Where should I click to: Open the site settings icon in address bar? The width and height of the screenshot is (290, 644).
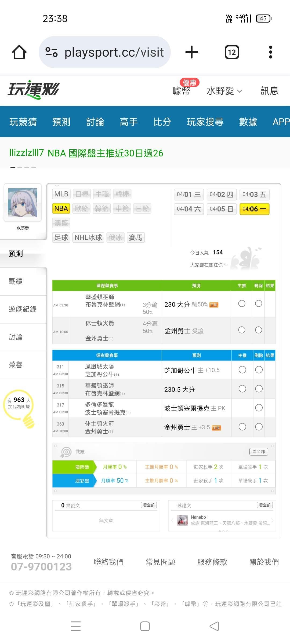pos(51,52)
